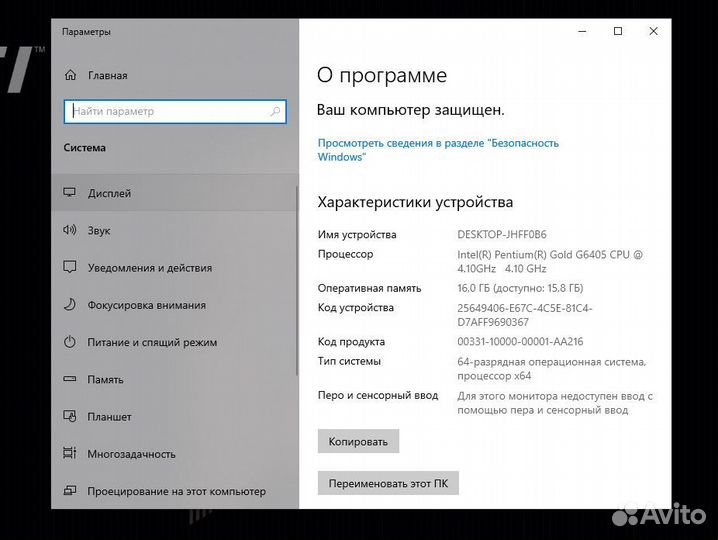Click the Память storage icon
The height and width of the screenshot is (540, 718).
click(x=70, y=379)
